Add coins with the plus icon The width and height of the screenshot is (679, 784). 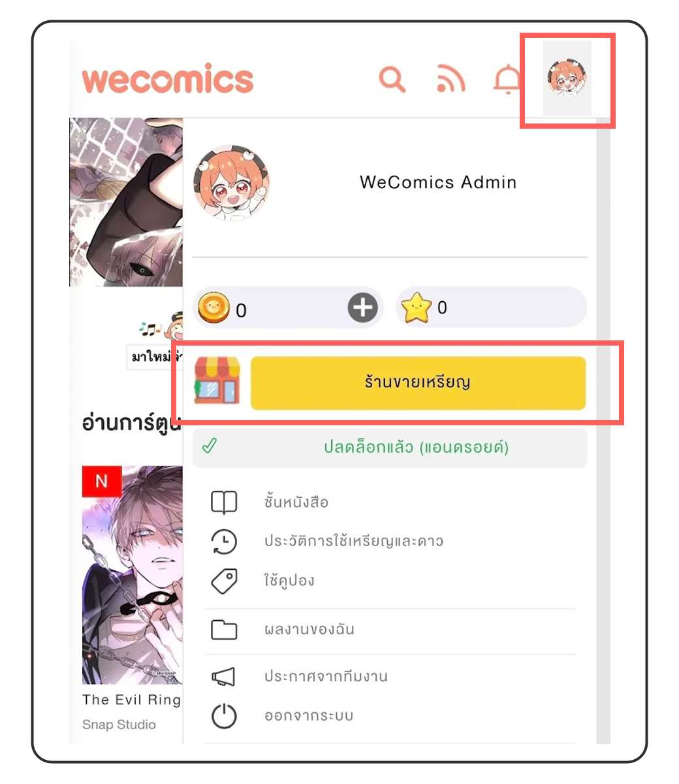point(363,307)
